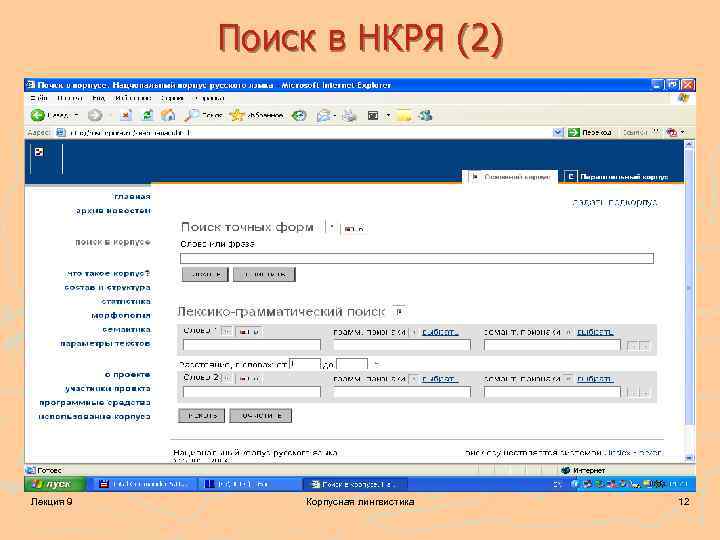Screen dimensions: 720x540
Task: Open морфология sidebar link
Action: pyautogui.click(x=121, y=315)
